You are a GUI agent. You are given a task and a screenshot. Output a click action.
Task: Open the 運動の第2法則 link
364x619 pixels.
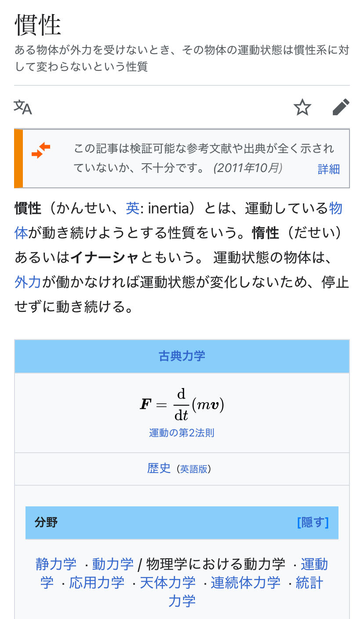pos(182,433)
